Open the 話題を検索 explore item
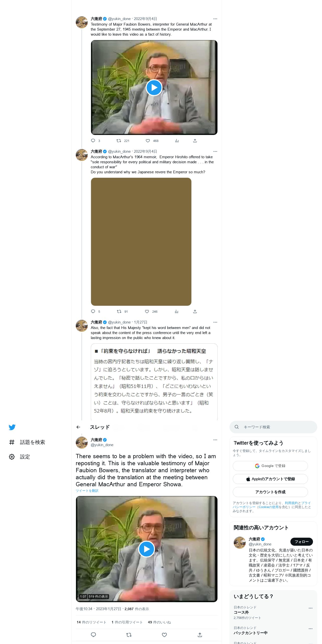Screen dimensions: 322x644 (x=27, y=442)
